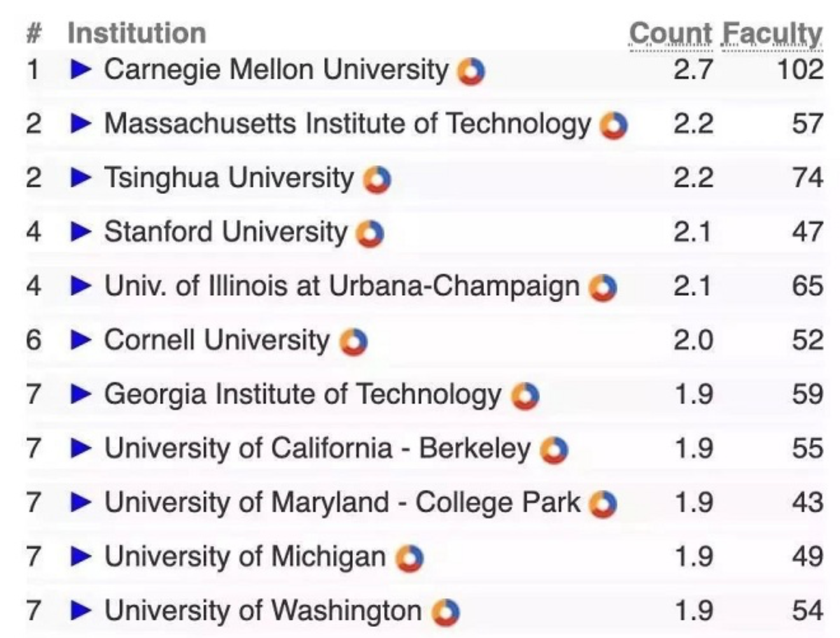Click Georgia Institute of Technology chart icon
The image size is (840, 638).
point(526,396)
